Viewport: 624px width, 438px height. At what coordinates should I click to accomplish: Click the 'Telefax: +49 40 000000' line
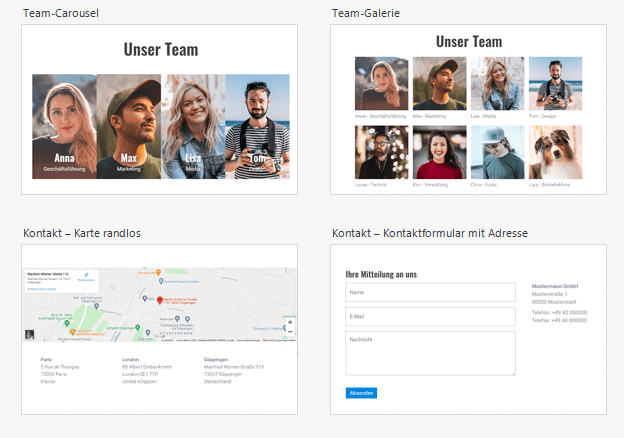tap(559, 320)
